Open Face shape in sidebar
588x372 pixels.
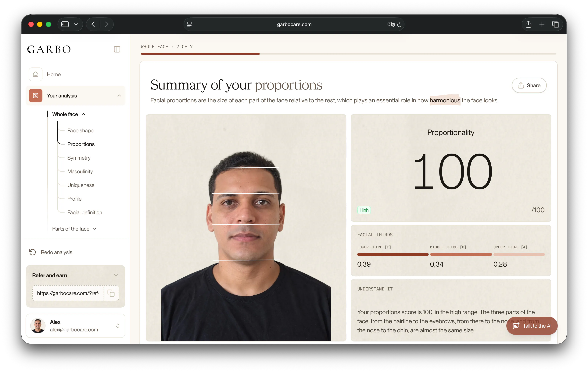[x=80, y=130]
